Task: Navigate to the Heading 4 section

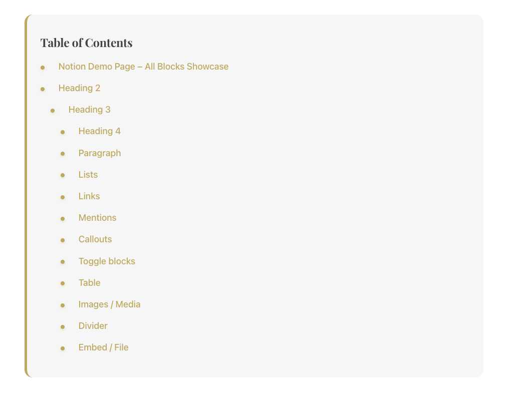Action: point(99,131)
